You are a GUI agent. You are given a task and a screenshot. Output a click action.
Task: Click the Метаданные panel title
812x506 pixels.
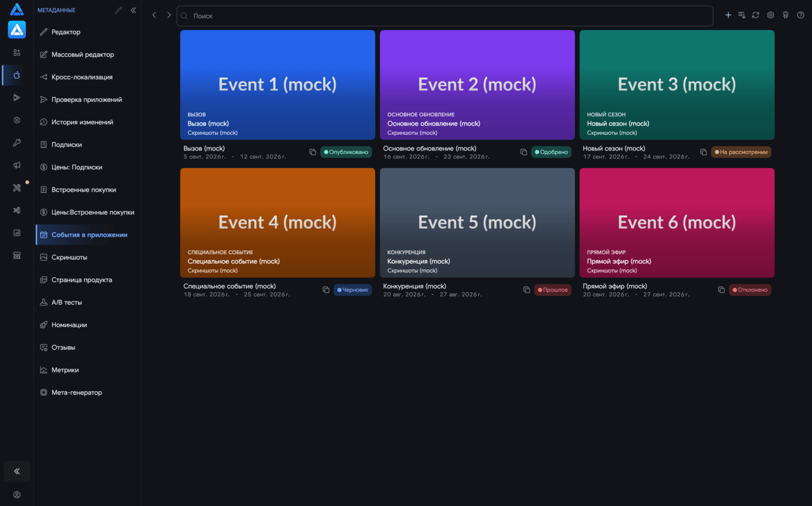click(x=56, y=10)
